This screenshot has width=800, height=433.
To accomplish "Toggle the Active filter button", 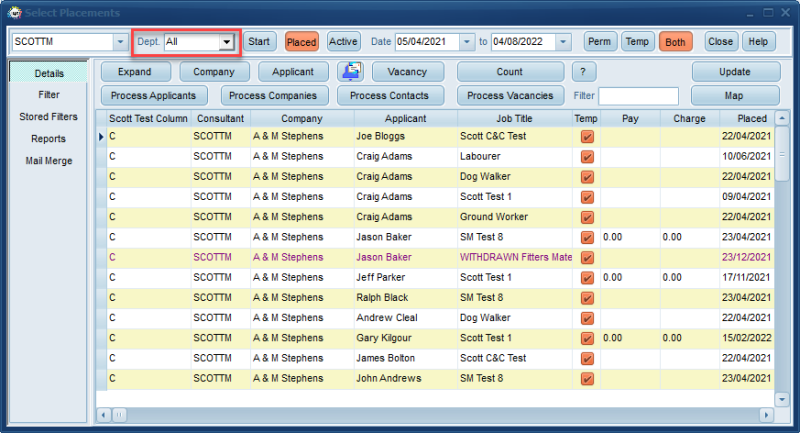I will (343, 42).
